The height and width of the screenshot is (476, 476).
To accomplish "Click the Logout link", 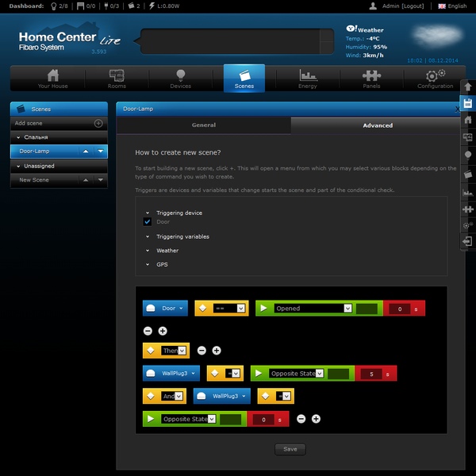I will coord(413,6).
